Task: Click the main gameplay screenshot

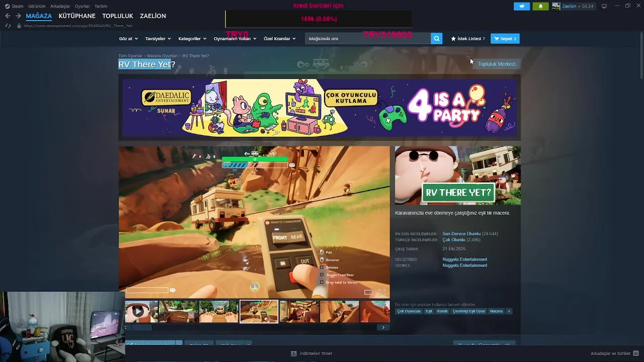Action: click(254, 222)
